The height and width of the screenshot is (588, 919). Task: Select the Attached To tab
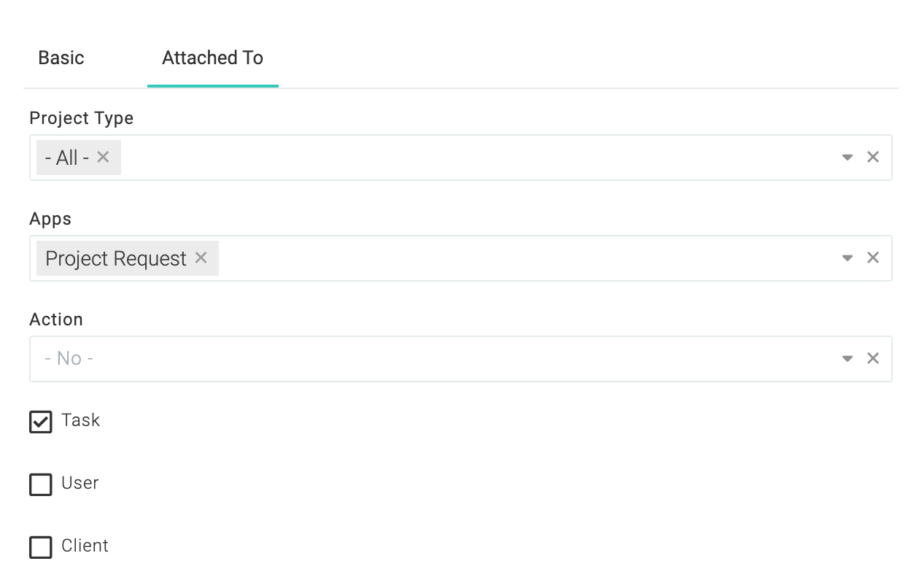coord(212,58)
